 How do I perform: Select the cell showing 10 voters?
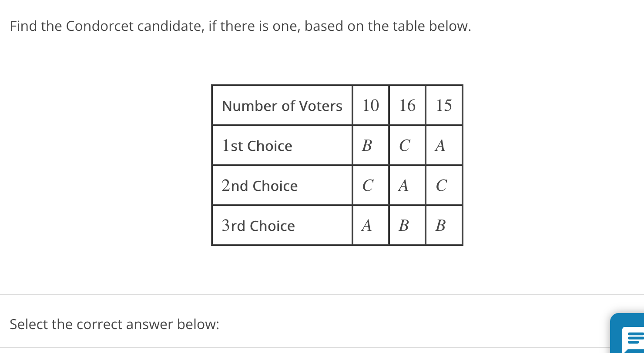(x=370, y=105)
